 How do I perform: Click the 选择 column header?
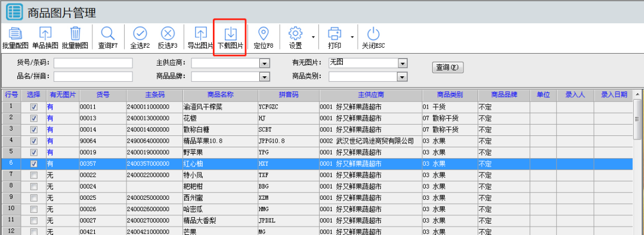point(33,95)
